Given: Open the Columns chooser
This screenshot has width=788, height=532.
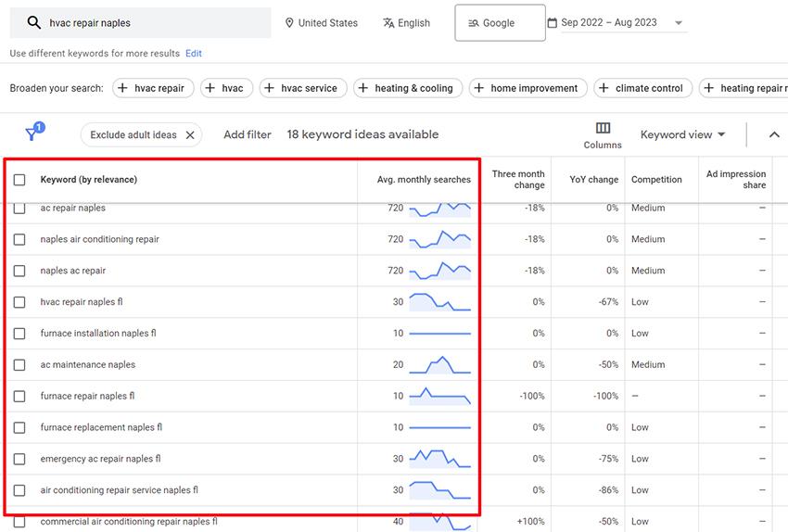Looking at the screenshot, I should pos(603,135).
